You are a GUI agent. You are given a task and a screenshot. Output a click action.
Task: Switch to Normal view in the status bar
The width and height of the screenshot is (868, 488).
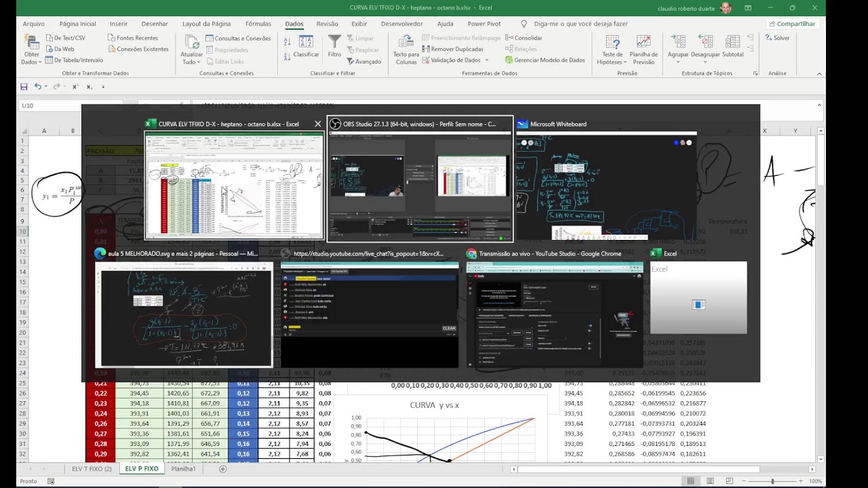(x=690, y=481)
